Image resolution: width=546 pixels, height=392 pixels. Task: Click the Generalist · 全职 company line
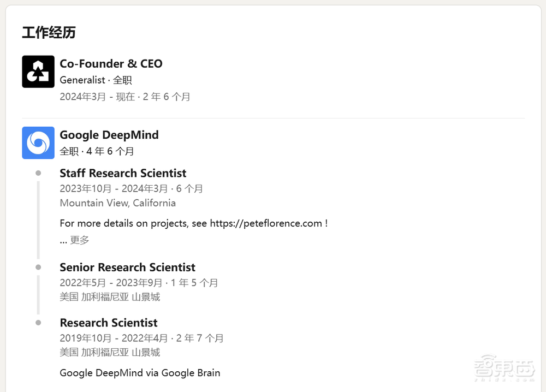(x=96, y=80)
